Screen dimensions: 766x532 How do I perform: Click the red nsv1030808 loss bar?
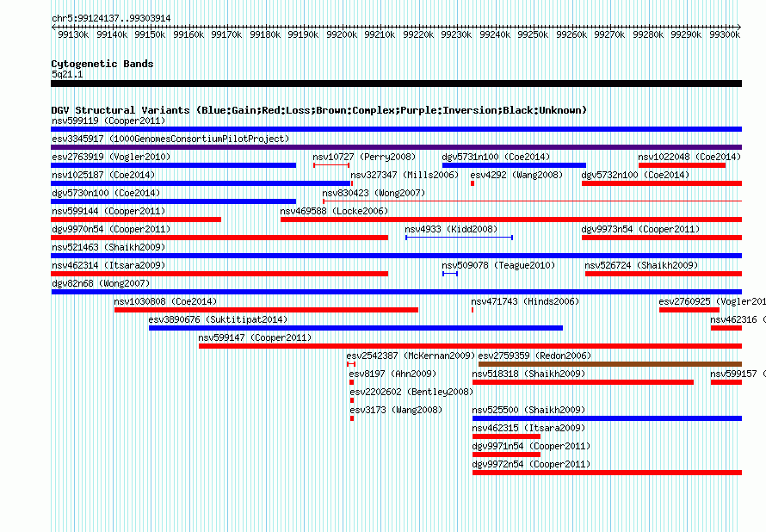[x=266, y=310]
